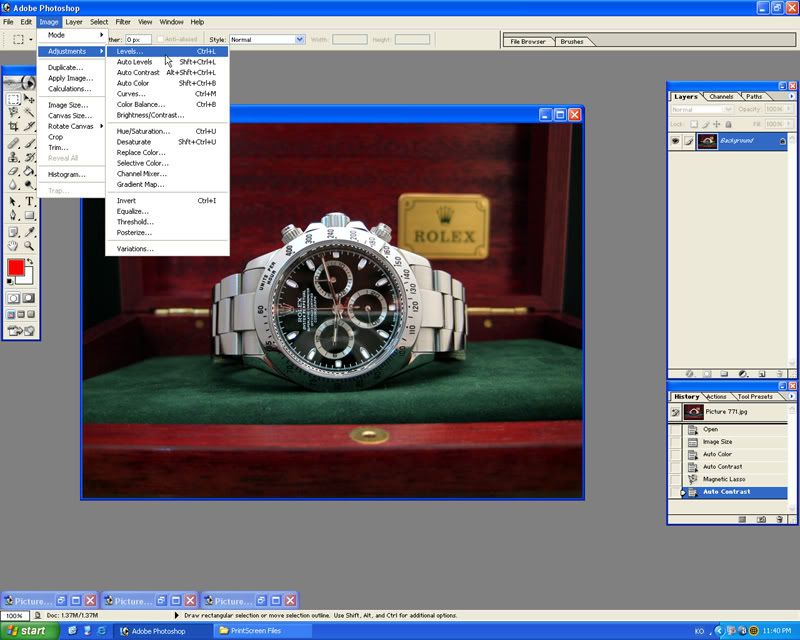
Task: Open the Brushes palette tab
Action: tap(572, 42)
